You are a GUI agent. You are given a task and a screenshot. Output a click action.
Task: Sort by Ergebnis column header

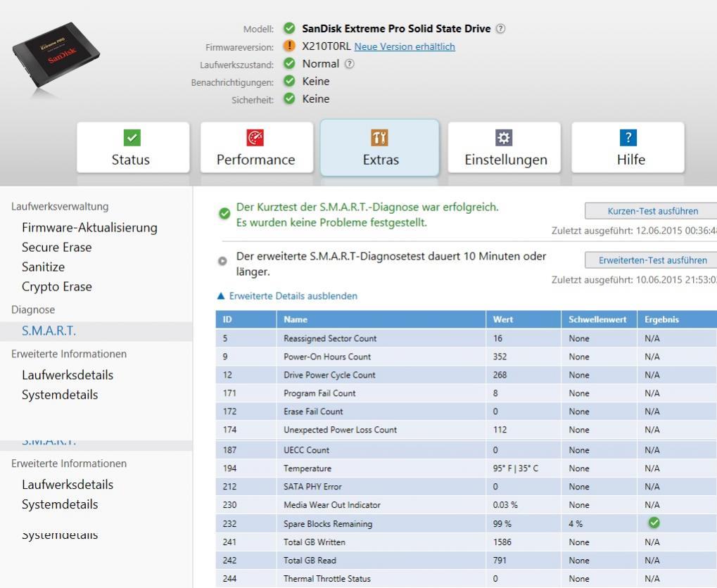(x=677, y=319)
